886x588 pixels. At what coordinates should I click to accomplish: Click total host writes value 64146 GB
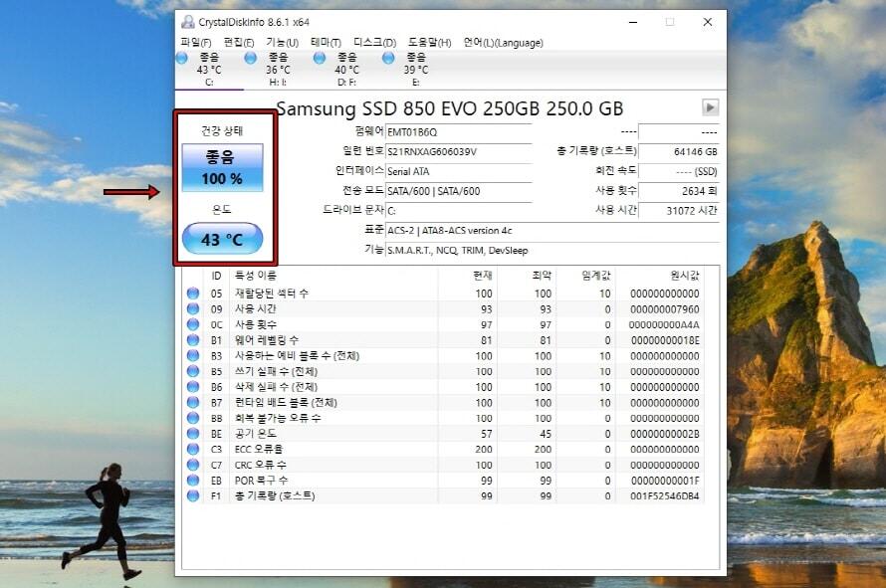coord(679,152)
